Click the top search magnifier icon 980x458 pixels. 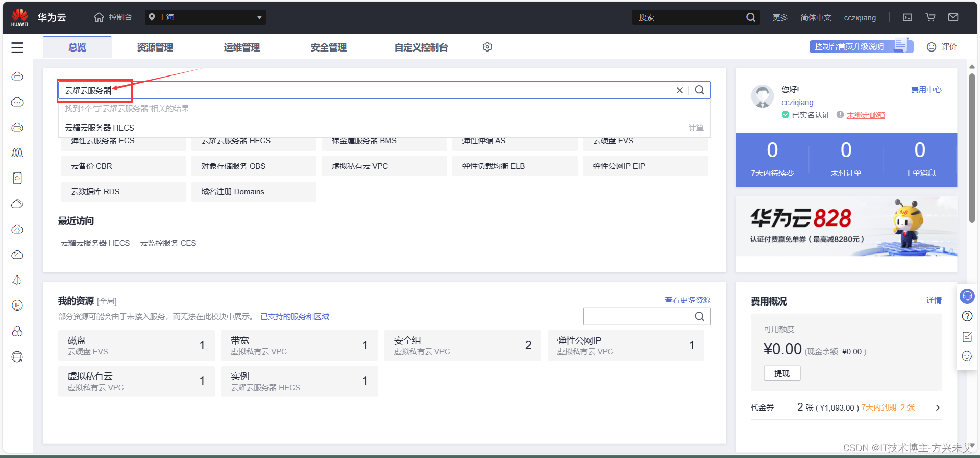click(x=751, y=17)
